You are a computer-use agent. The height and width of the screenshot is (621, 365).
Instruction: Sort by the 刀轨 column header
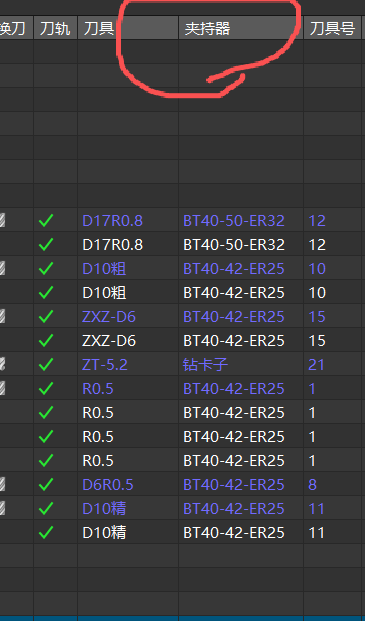tap(55, 28)
